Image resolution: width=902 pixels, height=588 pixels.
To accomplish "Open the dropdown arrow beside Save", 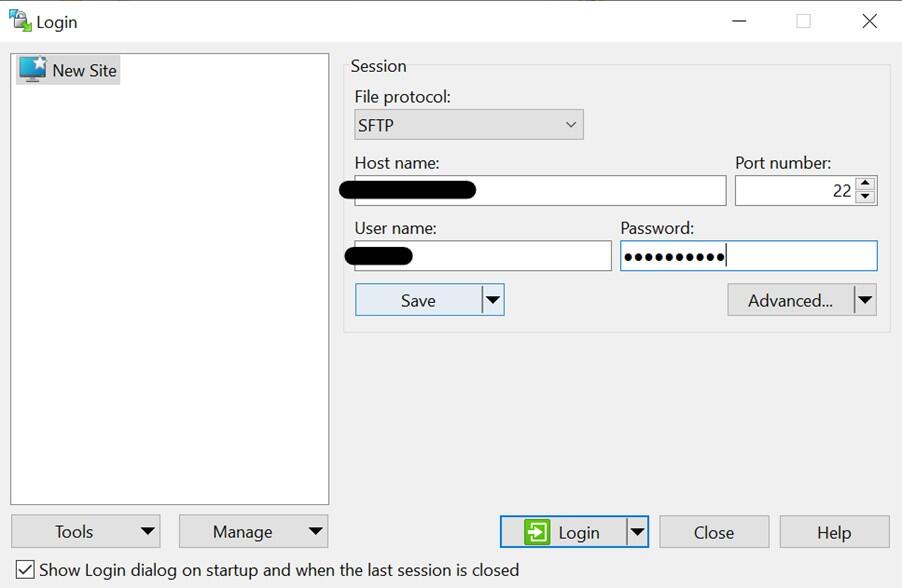I will pyautogui.click(x=492, y=299).
